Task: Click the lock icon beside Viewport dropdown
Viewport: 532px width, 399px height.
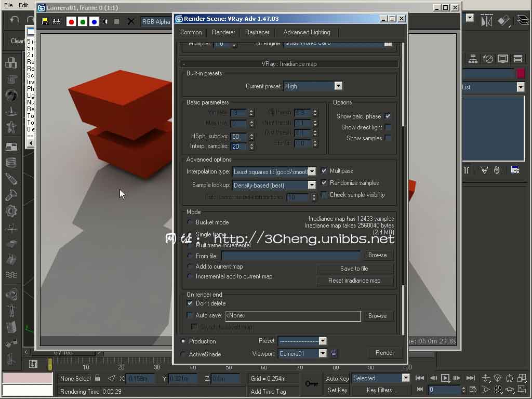Action: 334,353
